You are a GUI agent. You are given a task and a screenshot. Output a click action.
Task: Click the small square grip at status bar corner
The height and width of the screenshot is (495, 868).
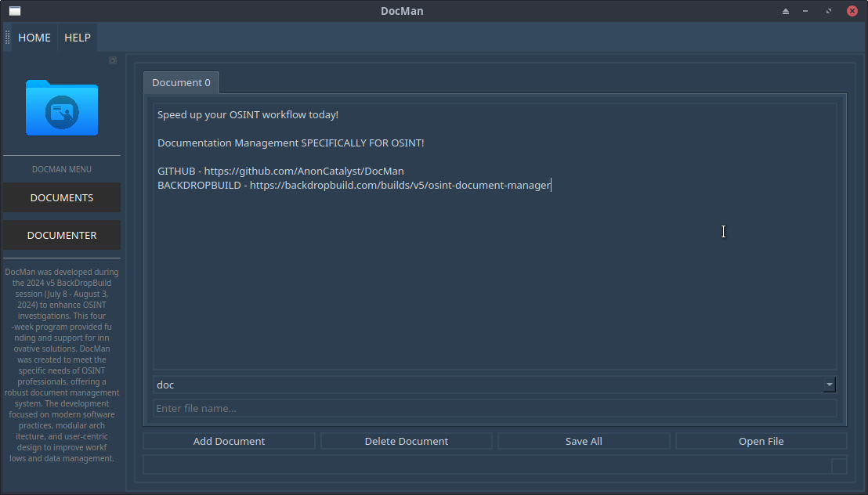pos(839,466)
